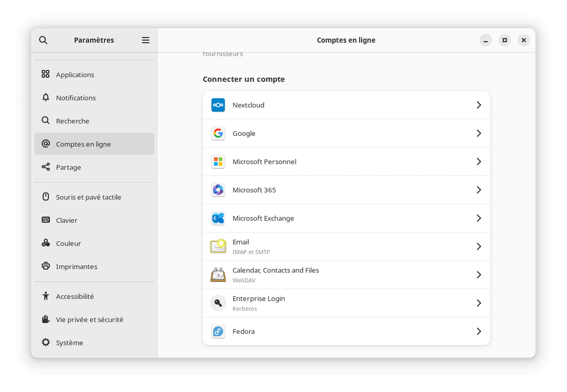Go to the Recherche settings panel

(94, 121)
